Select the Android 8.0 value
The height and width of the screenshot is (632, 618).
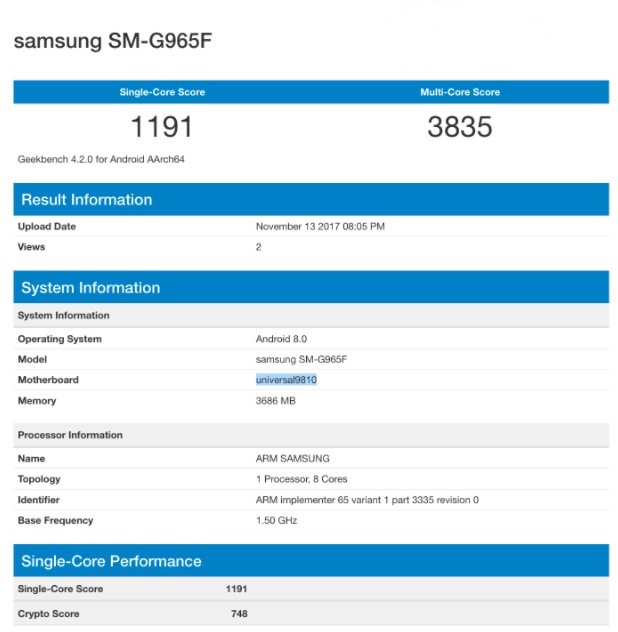[x=281, y=339]
